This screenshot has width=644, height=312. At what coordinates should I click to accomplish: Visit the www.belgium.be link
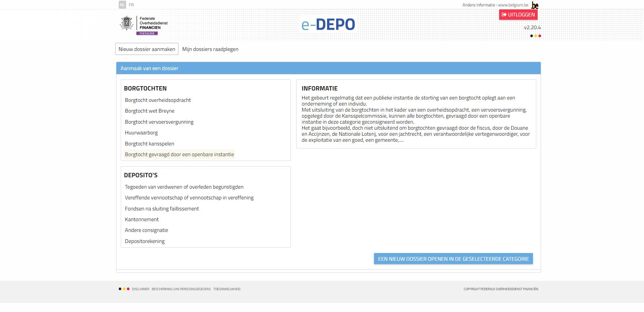coord(513,5)
